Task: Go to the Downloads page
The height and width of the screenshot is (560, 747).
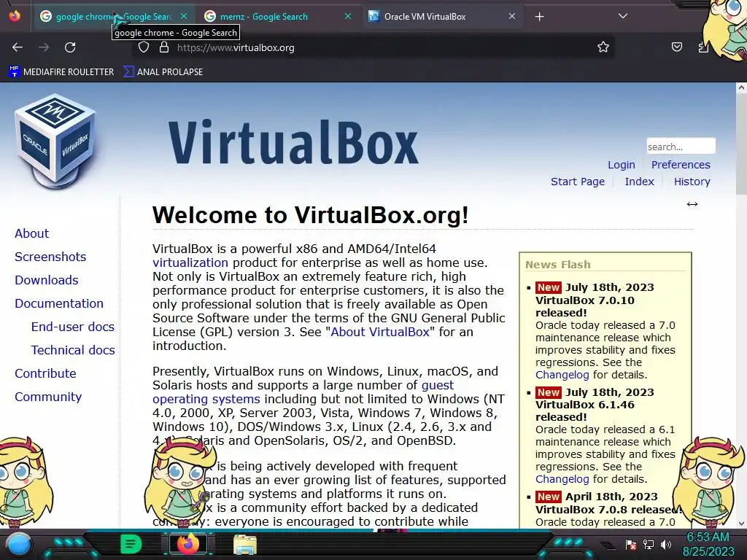Action: [x=46, y=280]
